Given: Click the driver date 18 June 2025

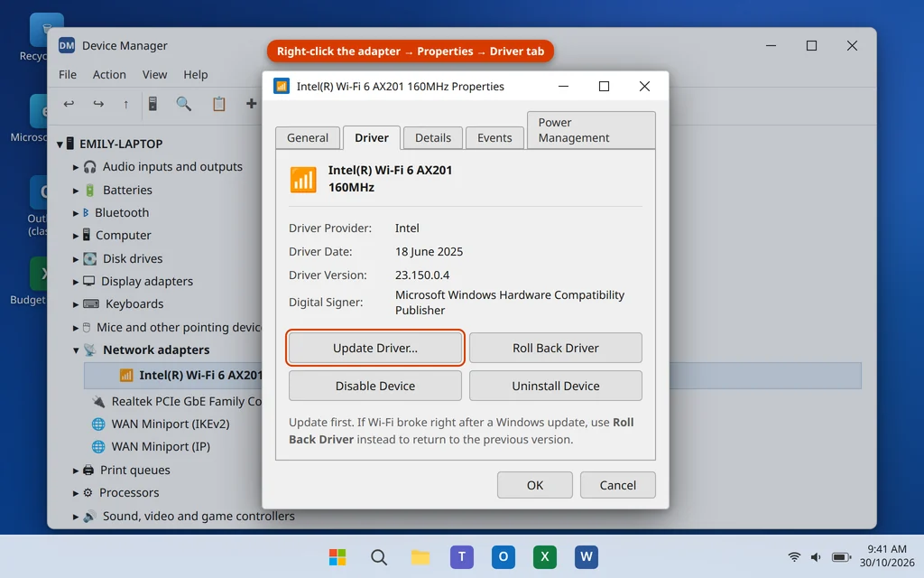Looking at the screenshot, I should tap(429, 251).
